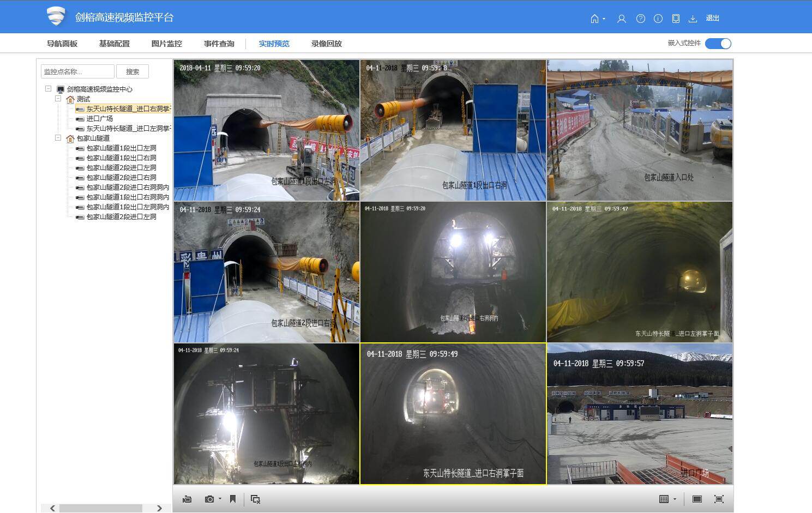Image resolution: width=812 pixels, height=513 pixels.
Task: Click the bookmark icon in bottom toolbar
Action: pos(233,499)
